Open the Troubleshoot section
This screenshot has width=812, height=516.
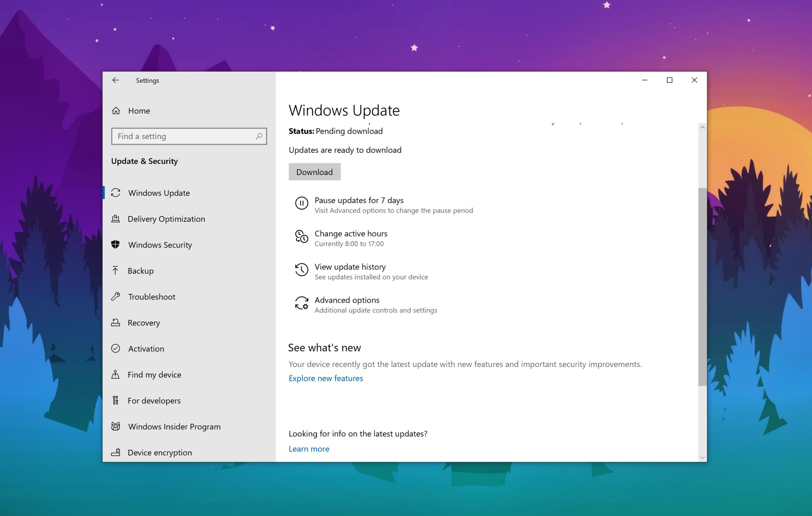(189, 297)
